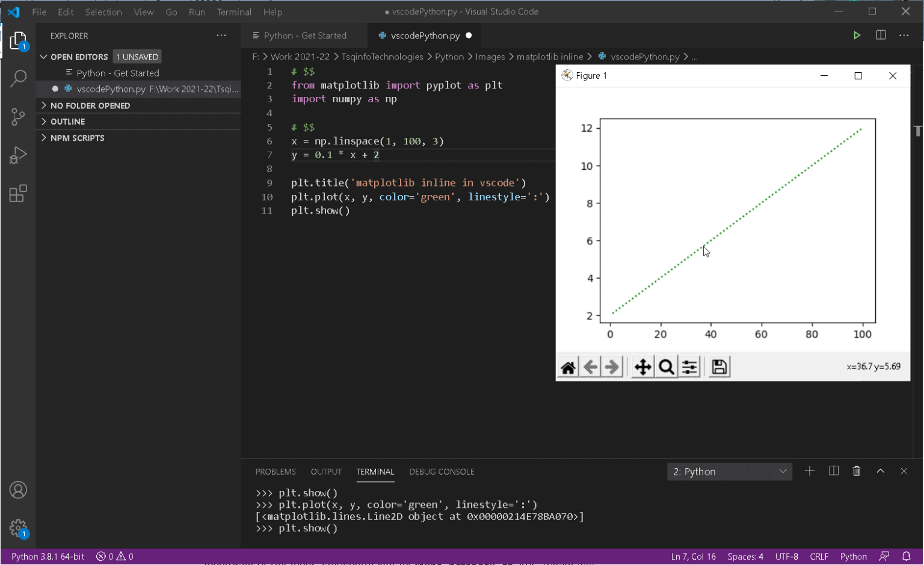Enable the pan tool in the figure toolbar
This screenshot has width=924, height=565.
pyautogui.click(x=642, y=366)
